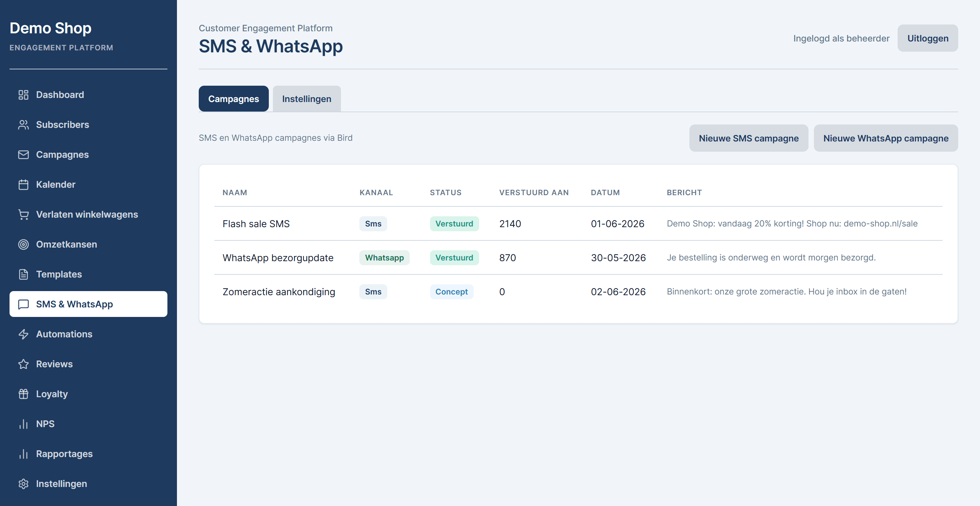Click the Uitloggen button
Viewport: 980px width, 506px height.
click(928, 38)
